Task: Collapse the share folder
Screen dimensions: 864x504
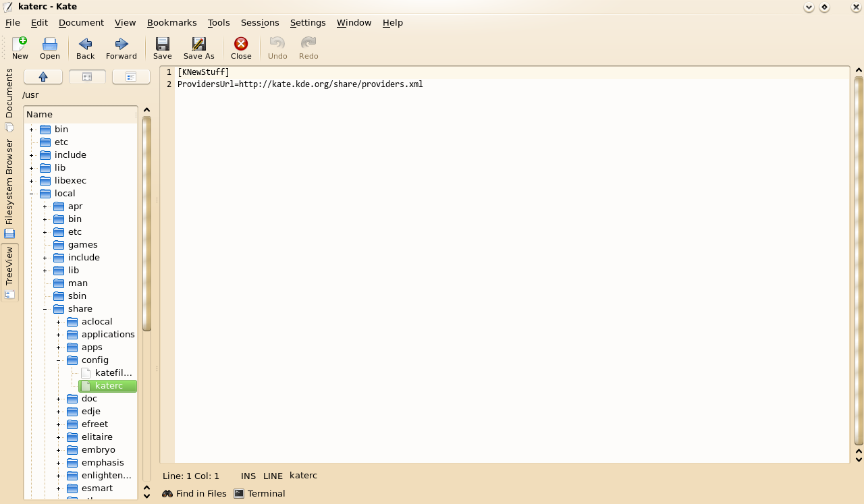Action: (x=45, y=309)
